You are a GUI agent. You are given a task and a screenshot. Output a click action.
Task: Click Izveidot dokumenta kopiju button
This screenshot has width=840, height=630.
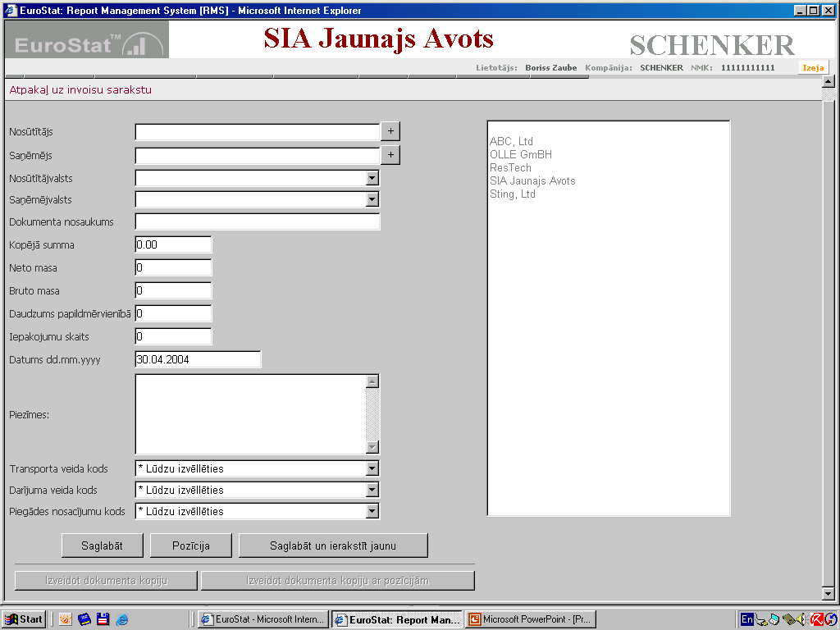[x=106, y=581]
